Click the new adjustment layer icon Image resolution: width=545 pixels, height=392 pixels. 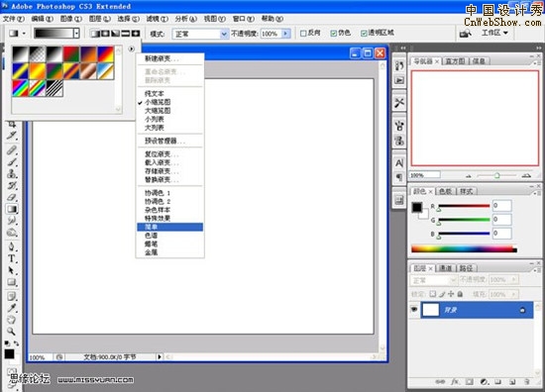point(484,381)
